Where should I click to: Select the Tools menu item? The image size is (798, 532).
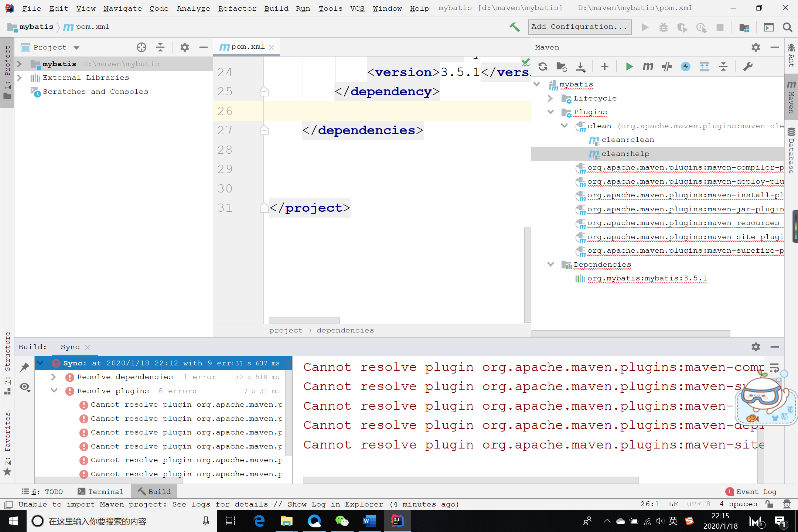point(328,8)
